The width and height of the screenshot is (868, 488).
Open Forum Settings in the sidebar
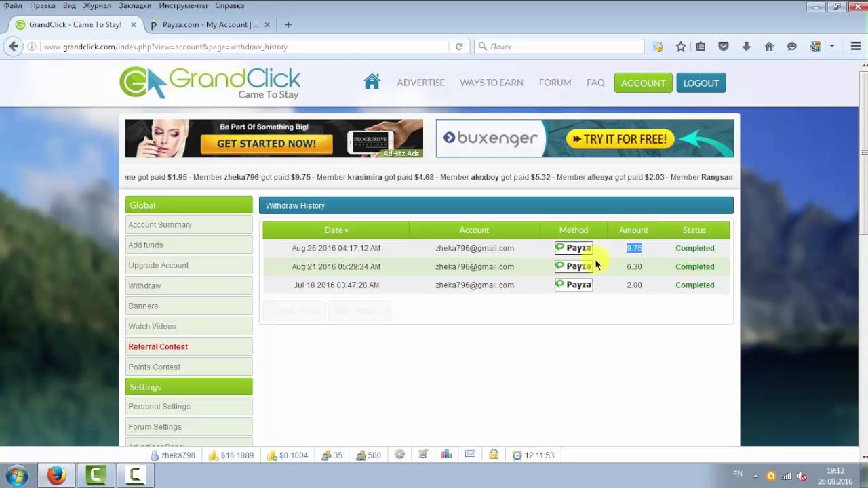pos(189,427)
